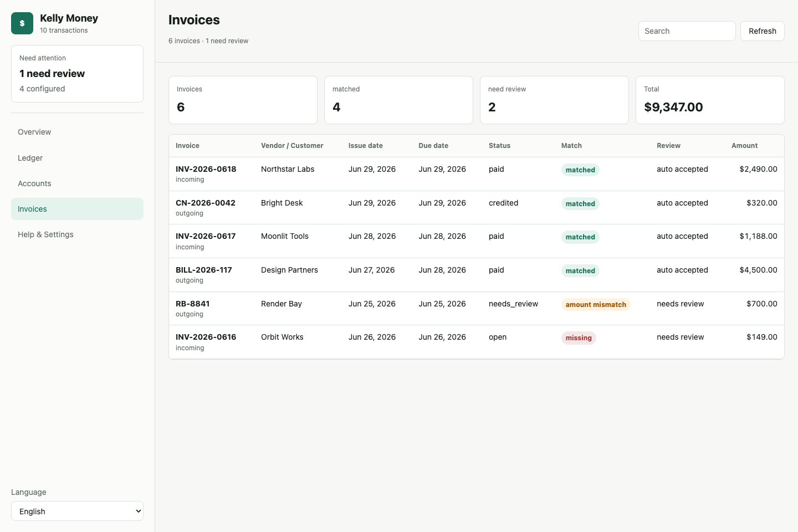This screenshot has height=532, width=798.
Task: Open the Need attention review card
Action: pos(77,74)
